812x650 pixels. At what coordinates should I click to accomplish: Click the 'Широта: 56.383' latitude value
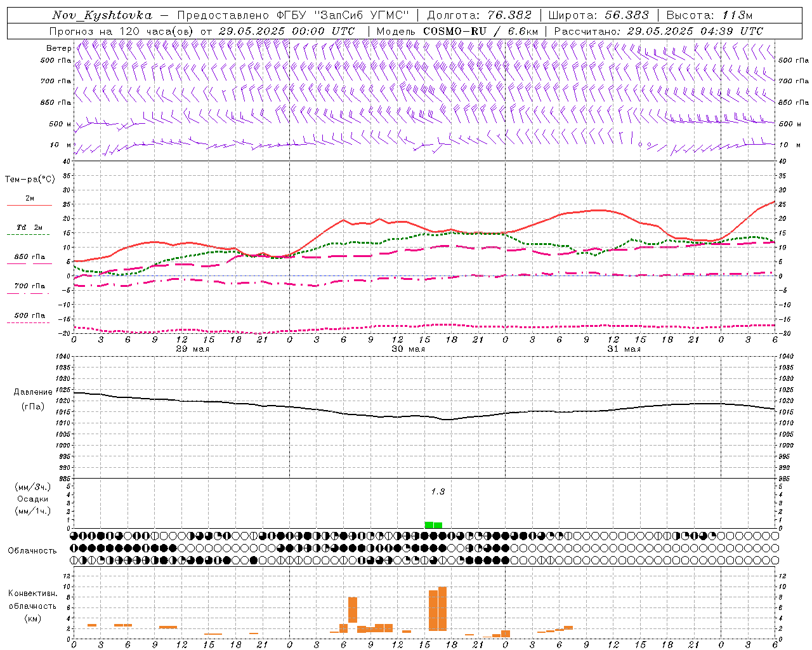[598, 15]
